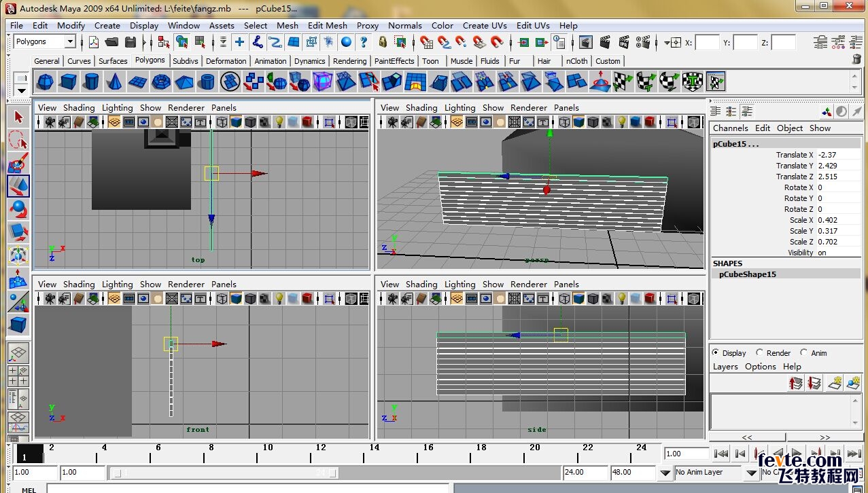This screenshot has width=868, height=493.
Task: Create a polygon pyramid from shelf
Action: [x=184, y=82]
